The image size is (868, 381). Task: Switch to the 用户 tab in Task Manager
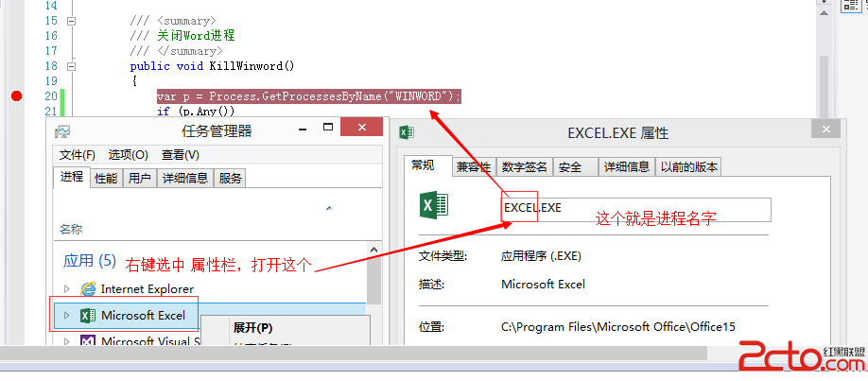[x=140, y=179]
